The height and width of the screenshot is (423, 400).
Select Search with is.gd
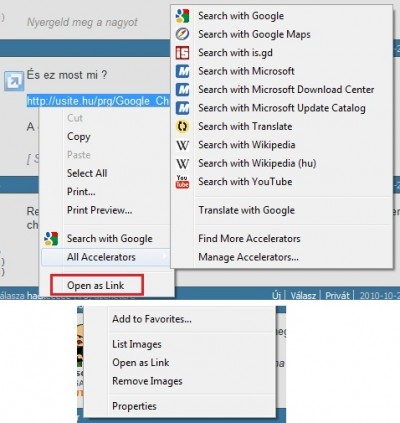[x=235, y=53]
